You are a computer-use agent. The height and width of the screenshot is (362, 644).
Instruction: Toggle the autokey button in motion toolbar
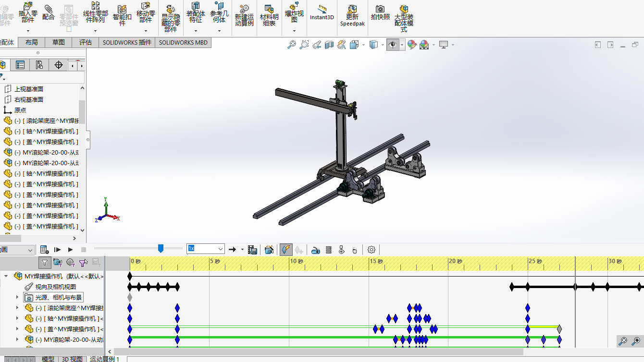click(x=286, y=250)
